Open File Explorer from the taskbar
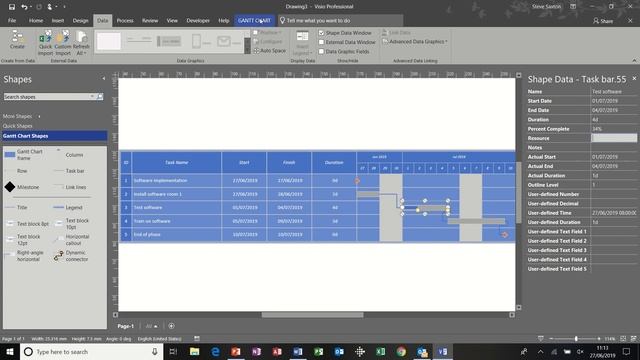 [x=195, y=351]
